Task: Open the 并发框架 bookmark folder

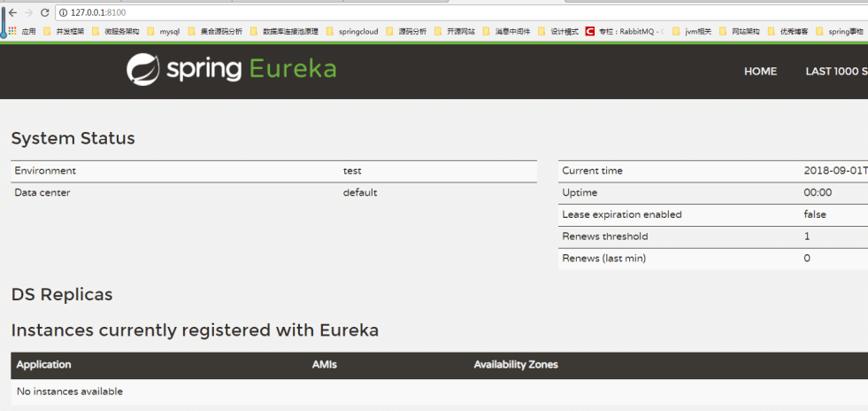Action: pos(64,32)
